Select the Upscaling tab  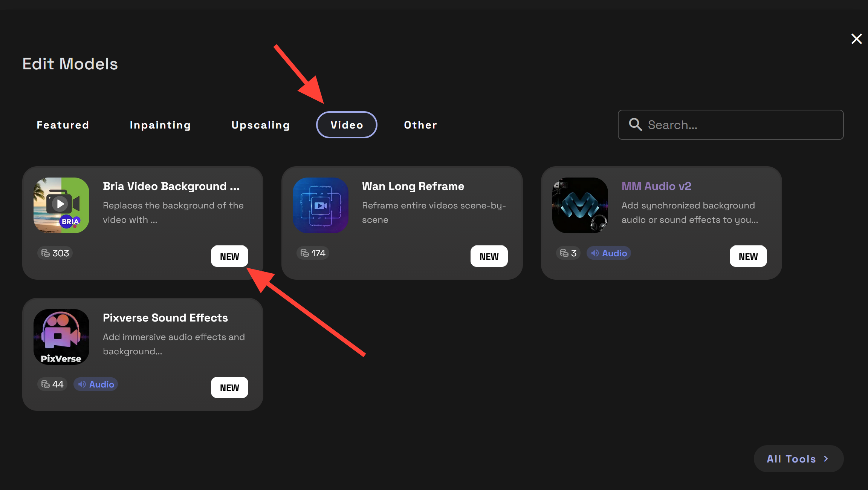[x=260, y=125]
